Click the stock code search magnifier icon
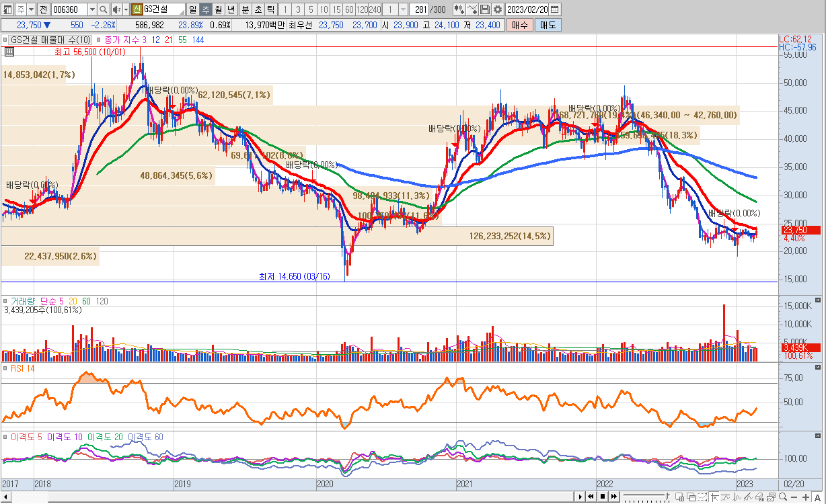This screenshot has width=826, height=504. pyautogui.click(x=103, y=9)
